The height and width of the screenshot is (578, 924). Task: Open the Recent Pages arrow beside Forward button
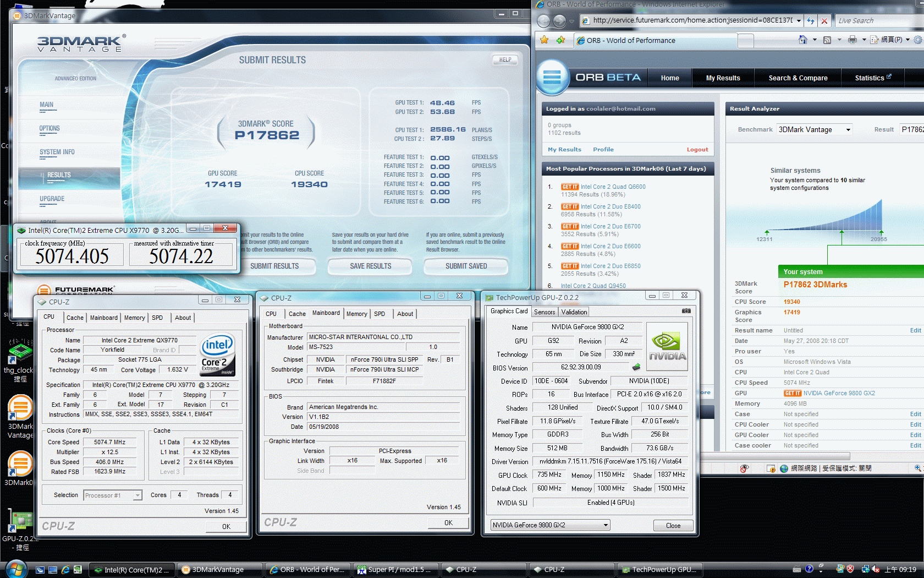pos(571,21)
